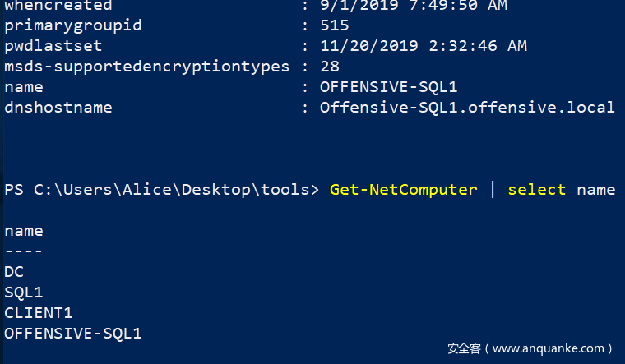The width and height of the screenshot is (625, 364).
Task: Click the PS C:\Users\Alice\Desktop\tools> prompt
Action: [x=161, y=190]
